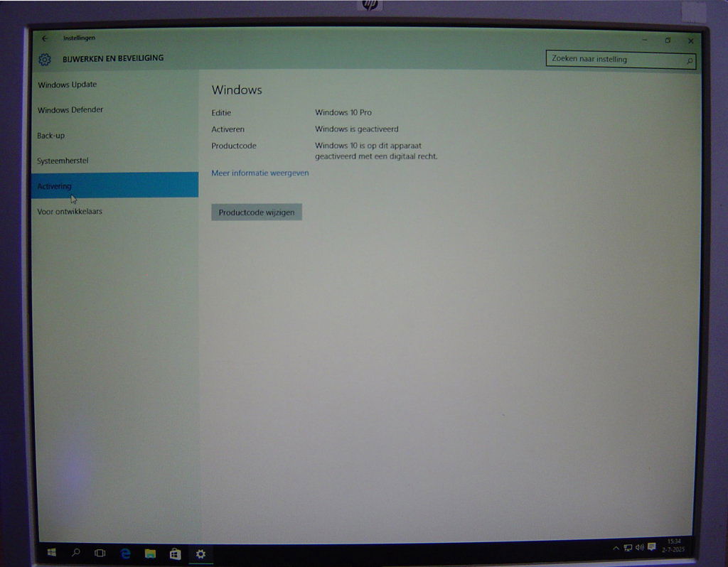
Task: Click the Settings gear on taskbar
Action: tap(200, 553)
